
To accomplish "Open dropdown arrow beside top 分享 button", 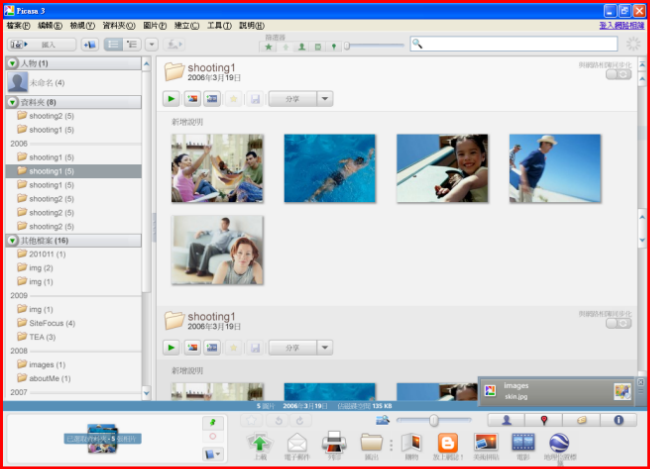I will click(x=325, y=98).
